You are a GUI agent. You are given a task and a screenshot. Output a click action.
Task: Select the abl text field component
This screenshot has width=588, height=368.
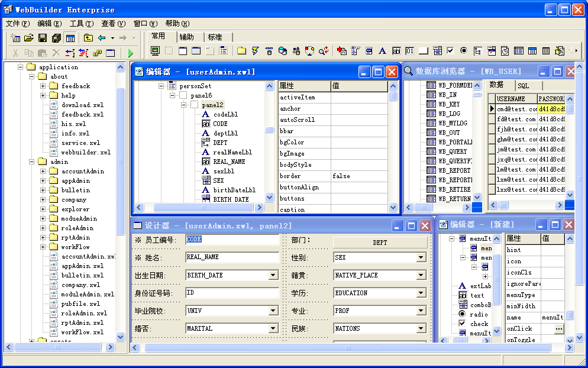(x=396, y=51)
